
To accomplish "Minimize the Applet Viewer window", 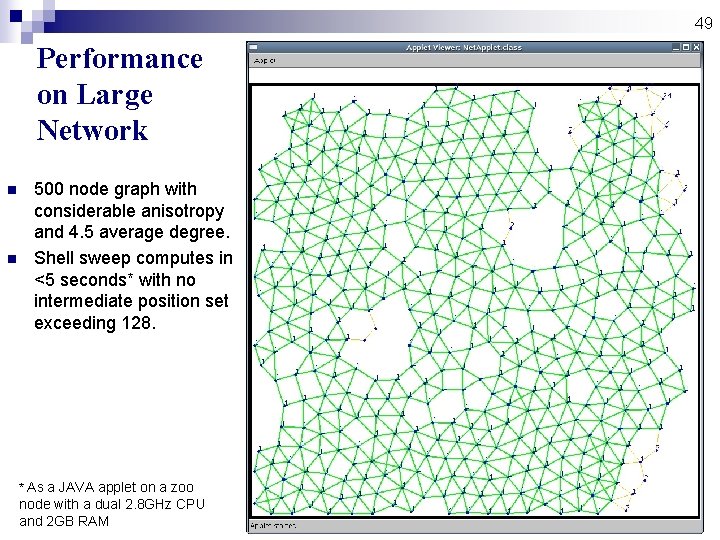I will click(676, 47).
